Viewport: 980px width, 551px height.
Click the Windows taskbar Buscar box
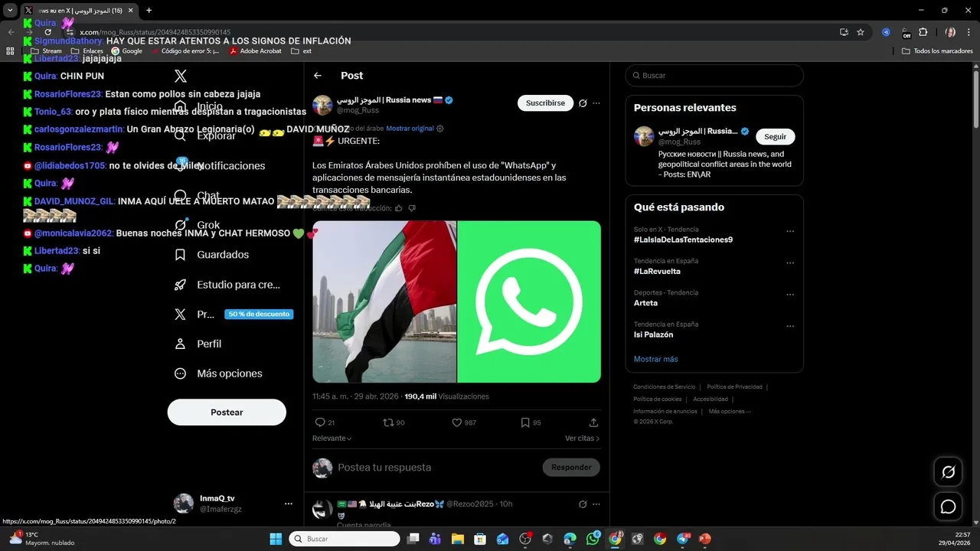coord(345,539)
